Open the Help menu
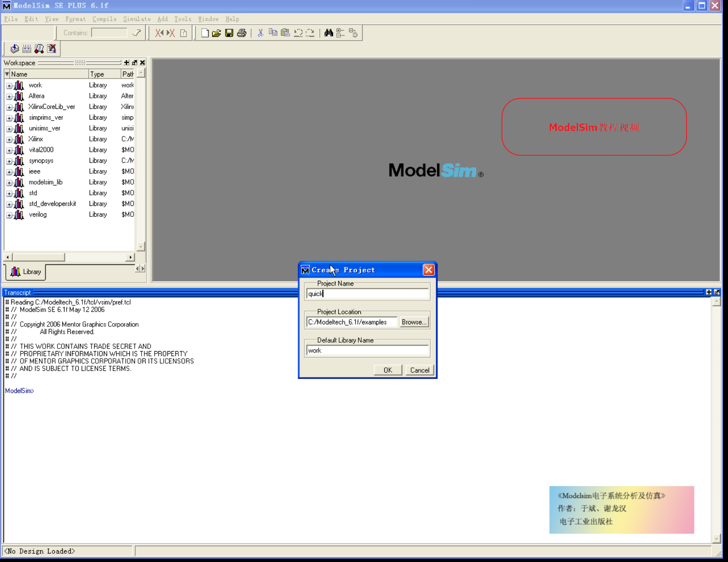The height and width of the screenshot is (562, 728). click(232, 19)
